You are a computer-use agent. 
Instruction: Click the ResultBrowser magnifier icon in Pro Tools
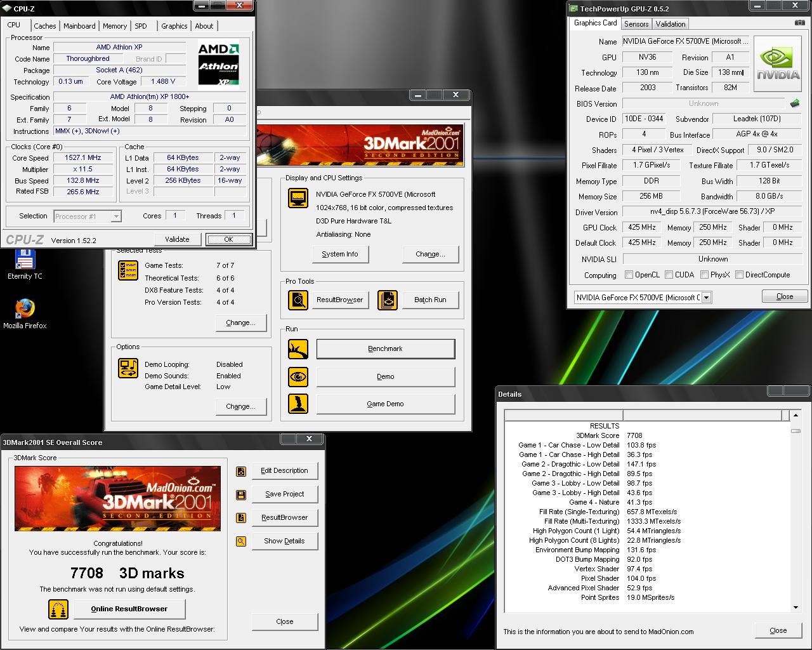point(298,300)
